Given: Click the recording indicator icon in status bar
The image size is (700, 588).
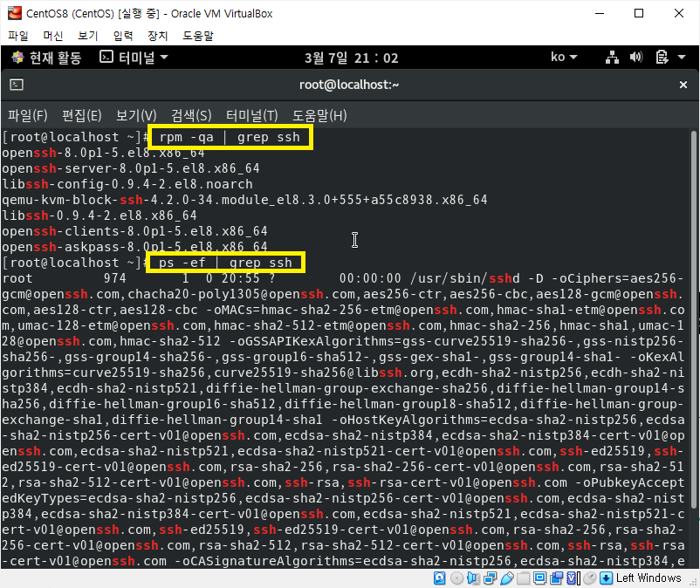Looking at the screenshot, I should click(556, 578).
